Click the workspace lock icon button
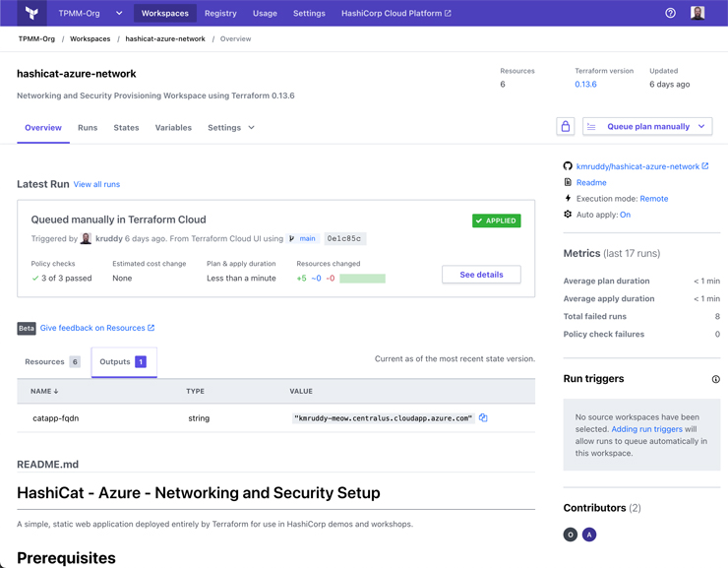 pyautogui.click(x=565, y=127)
